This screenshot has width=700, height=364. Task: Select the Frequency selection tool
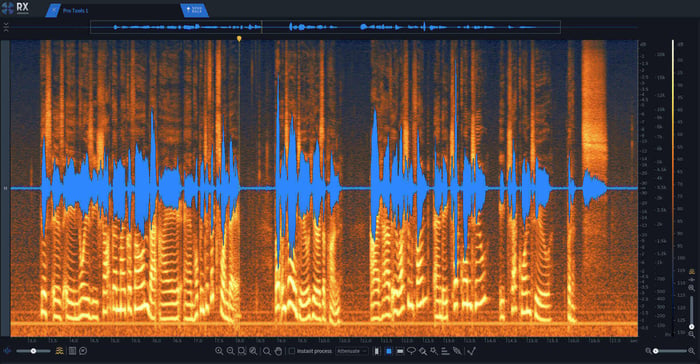400,351
